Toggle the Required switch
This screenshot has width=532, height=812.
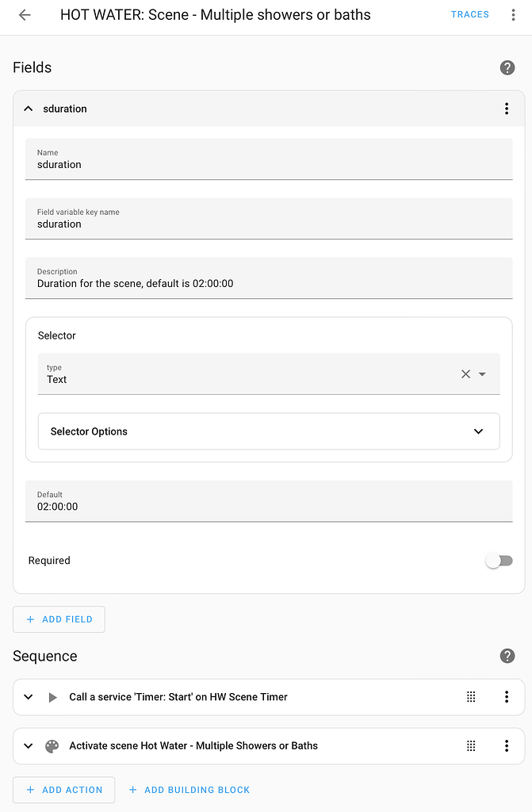pos(499,561)
